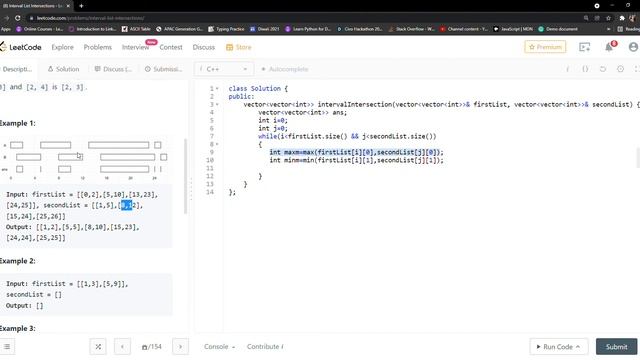Open the playground icon next to Premium

click(x=584, y=47)
